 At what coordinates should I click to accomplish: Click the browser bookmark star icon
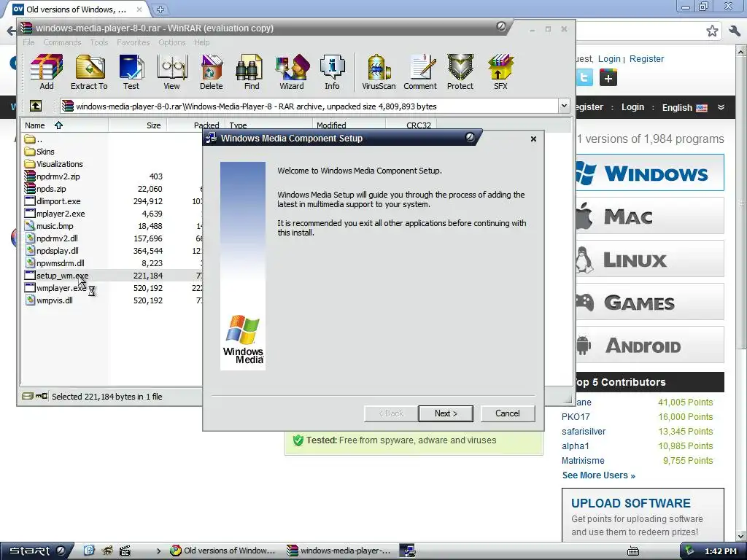click(x=712, y=31)
